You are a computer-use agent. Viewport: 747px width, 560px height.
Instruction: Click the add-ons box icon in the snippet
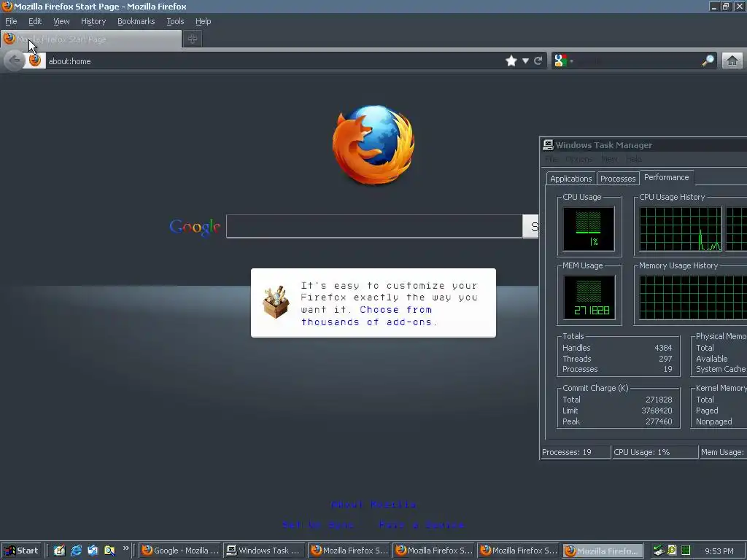tap(275, 302)
